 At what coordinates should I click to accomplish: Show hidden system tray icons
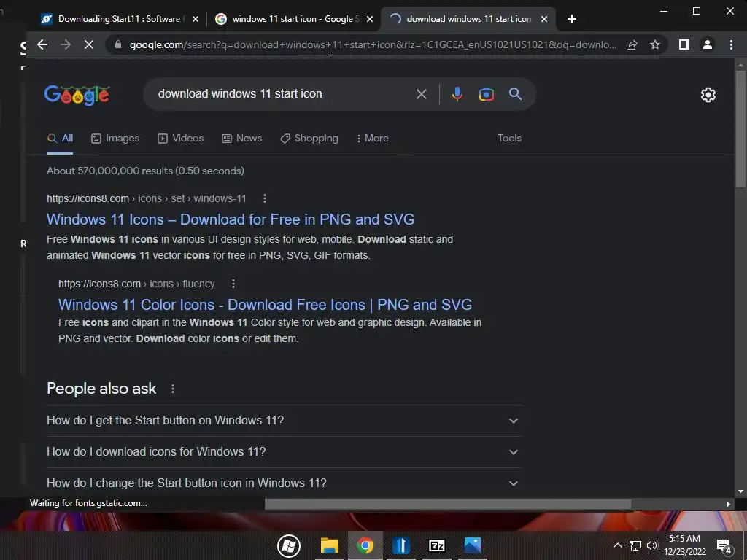tap(617, 545)
